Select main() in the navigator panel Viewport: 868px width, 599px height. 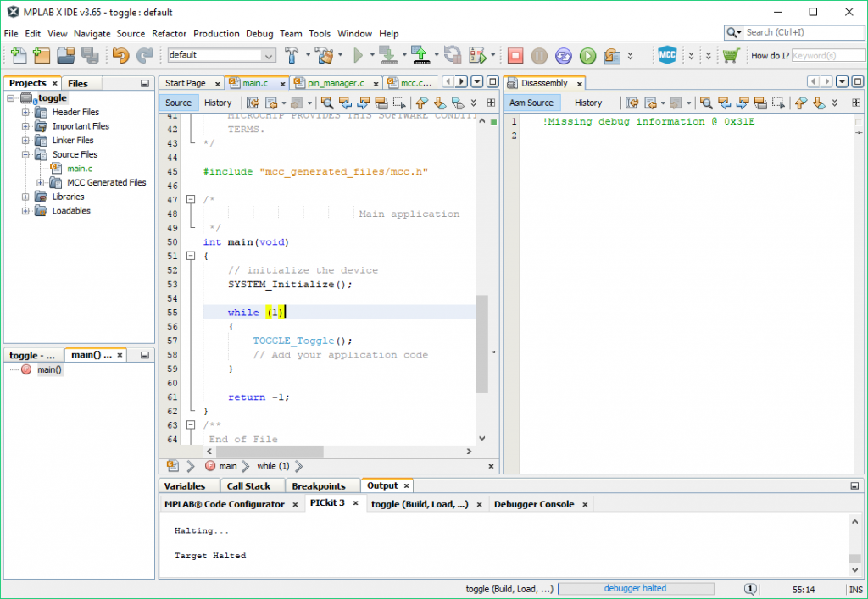(x=49, y=370)
